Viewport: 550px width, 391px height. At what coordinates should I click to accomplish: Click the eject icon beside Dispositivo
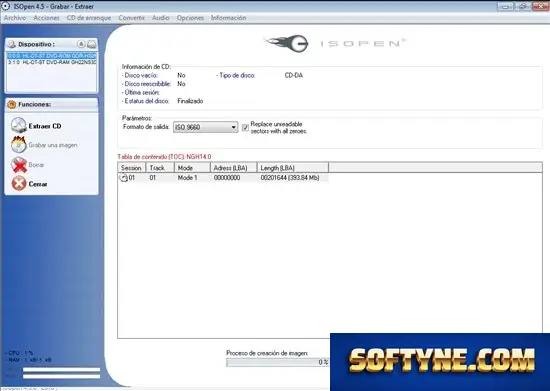[81, 44]
